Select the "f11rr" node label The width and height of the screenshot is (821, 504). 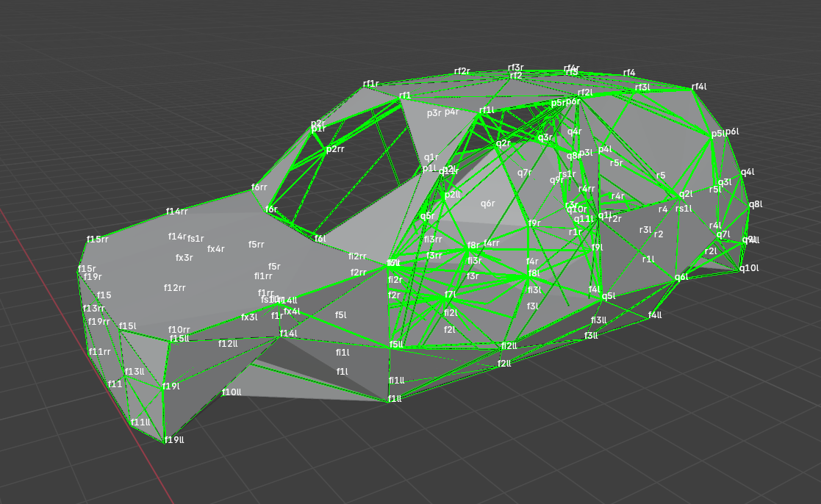point(99,352)
